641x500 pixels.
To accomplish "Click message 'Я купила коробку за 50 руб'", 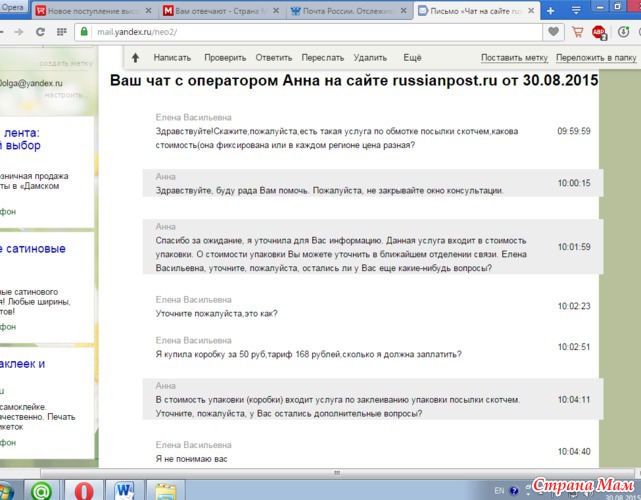I will click(308, 354).
